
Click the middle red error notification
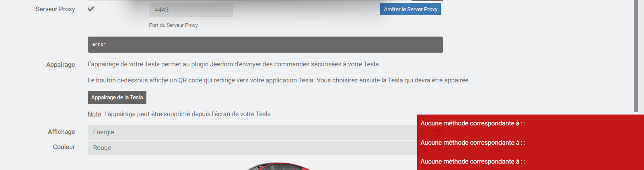pos(530,143)
